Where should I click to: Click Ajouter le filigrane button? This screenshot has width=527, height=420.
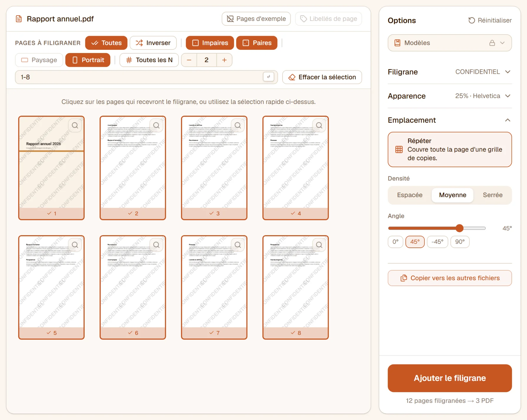[450, 378]
